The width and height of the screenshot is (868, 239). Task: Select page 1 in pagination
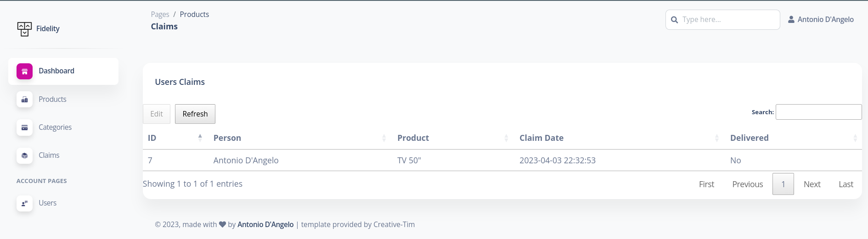[783, 184]
